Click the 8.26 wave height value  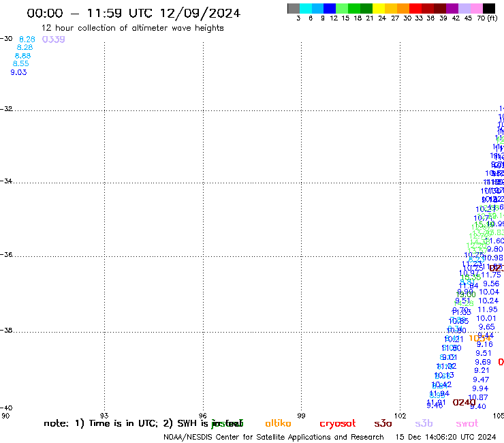(27, 40)
